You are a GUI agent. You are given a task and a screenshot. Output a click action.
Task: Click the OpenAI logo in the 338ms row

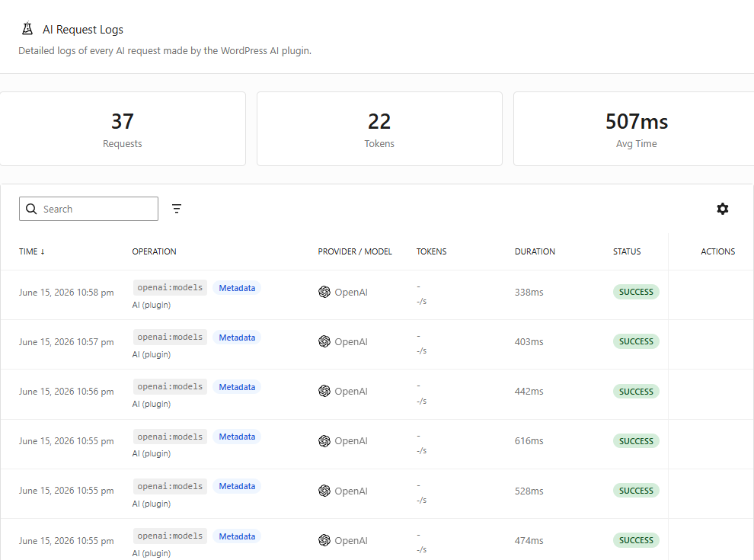[x=324, y=292]
